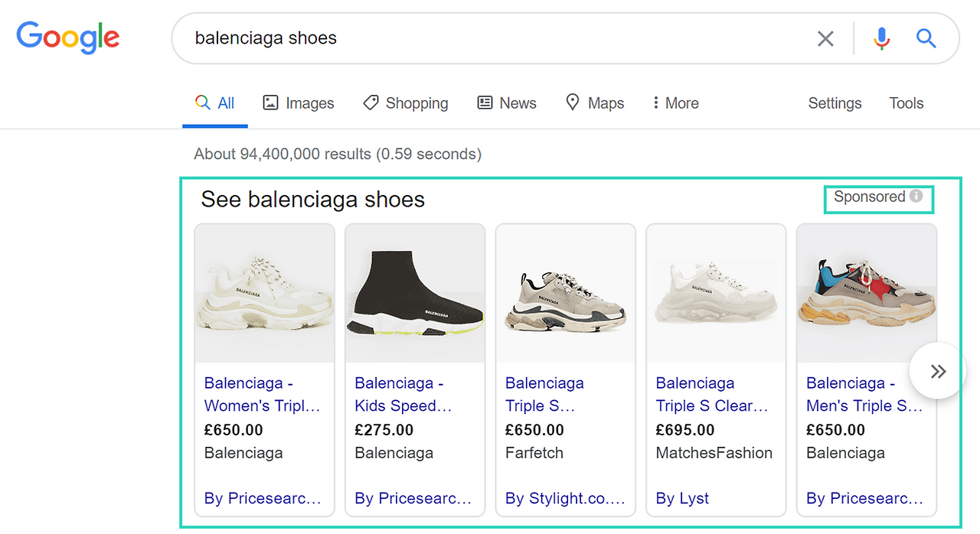Click the By Stylight.co seller link

pos(565,498)
